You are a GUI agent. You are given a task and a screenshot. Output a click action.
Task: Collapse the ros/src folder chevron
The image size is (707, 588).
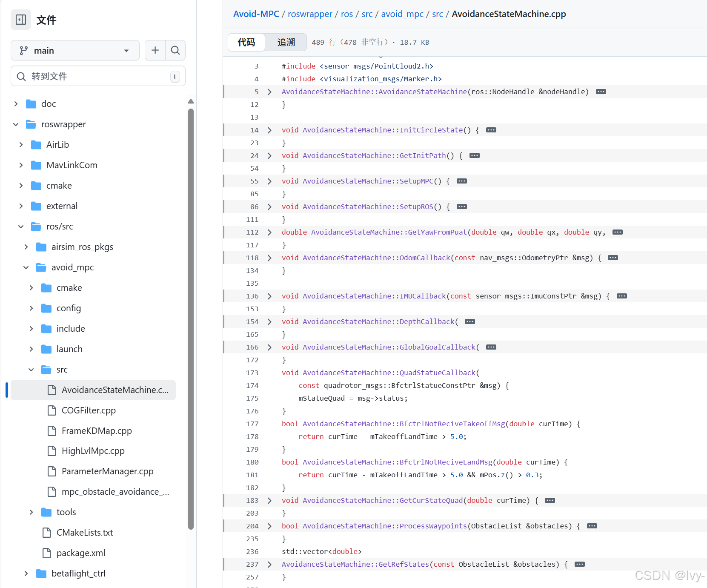point(21,227)
